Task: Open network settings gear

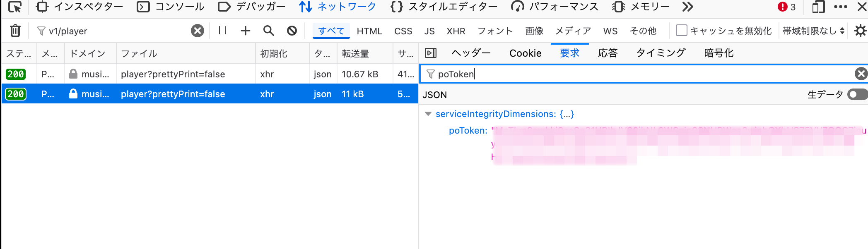Action: tap(860, 31)
